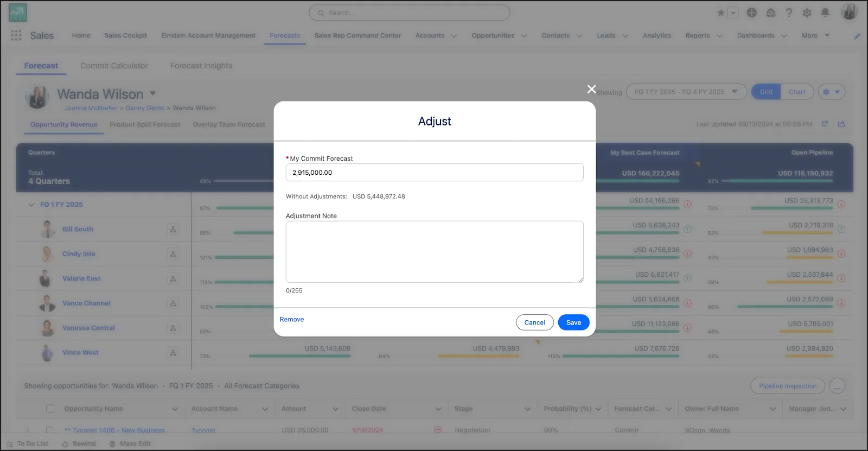Click the Pipeline Inspection button
The width and height of the screenshot is (868, 451).
[x=788, y=386]
